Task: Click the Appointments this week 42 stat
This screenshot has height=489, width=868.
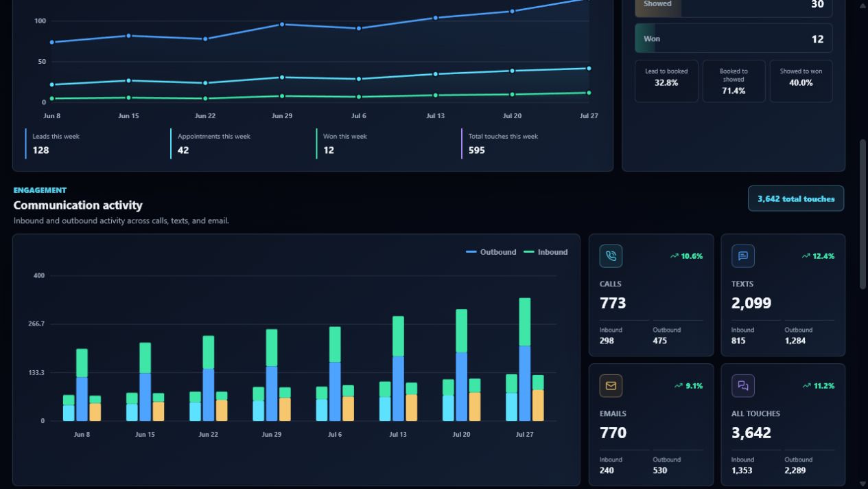Action: pos(240,144)
